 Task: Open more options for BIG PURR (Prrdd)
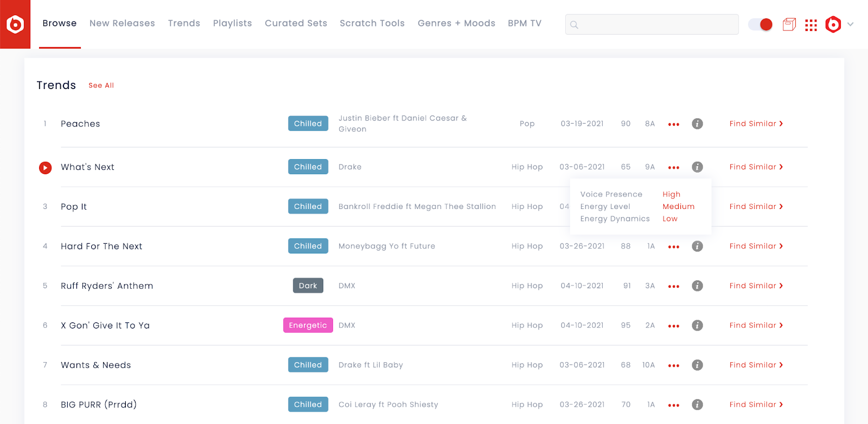click(x=674, y=406)
